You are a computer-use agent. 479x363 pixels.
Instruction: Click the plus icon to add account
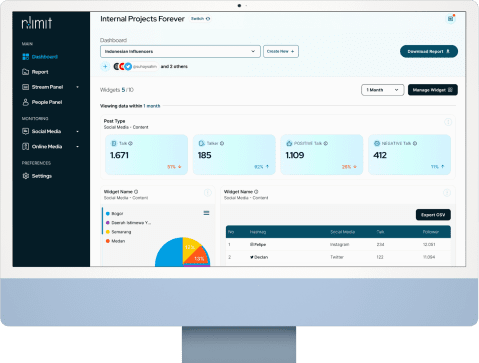[x=105, y=66]
